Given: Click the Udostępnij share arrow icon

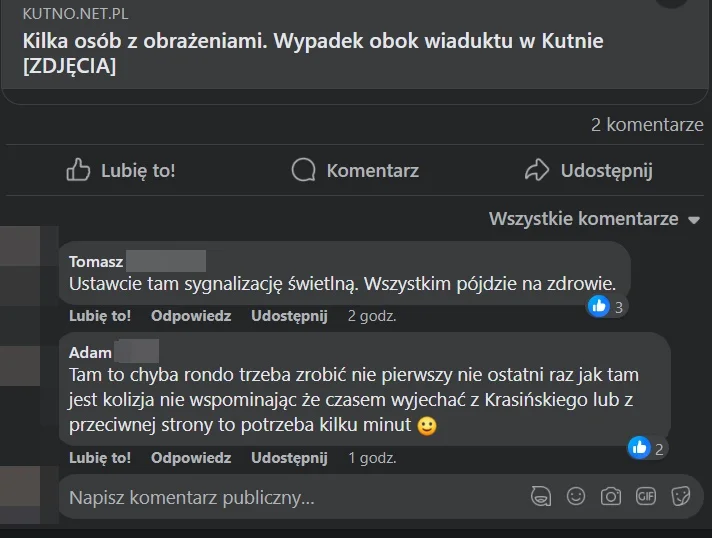Looking at the screenshot, I should tap(537, 170).
